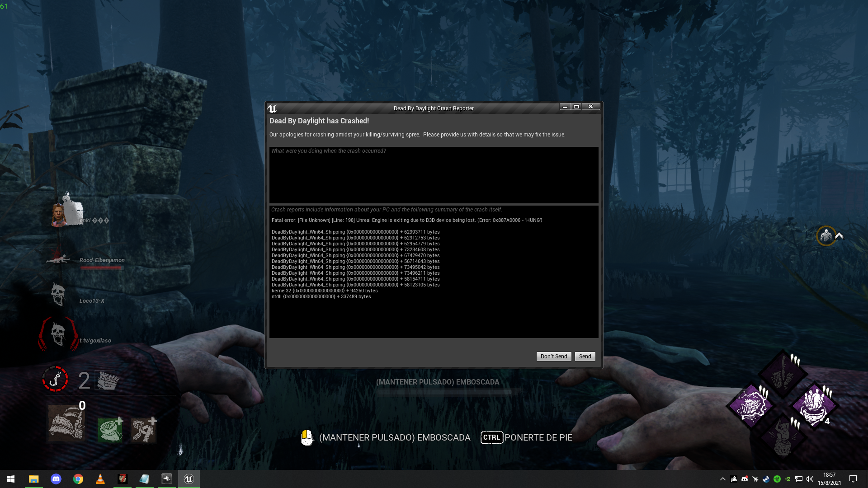
Task: Open Steam from system tray
Action: (766, 479)
